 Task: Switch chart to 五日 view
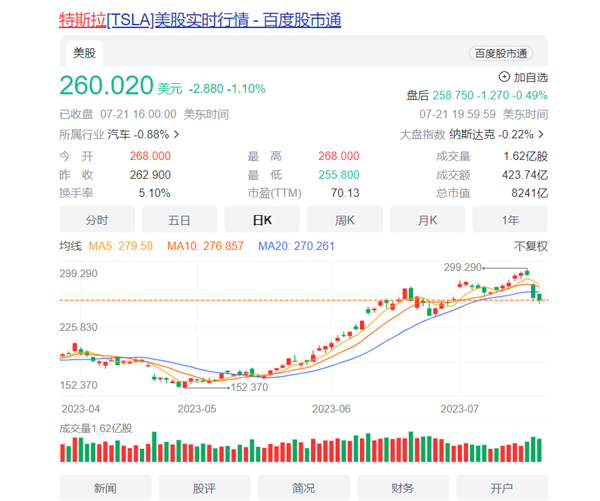point(179,220)
